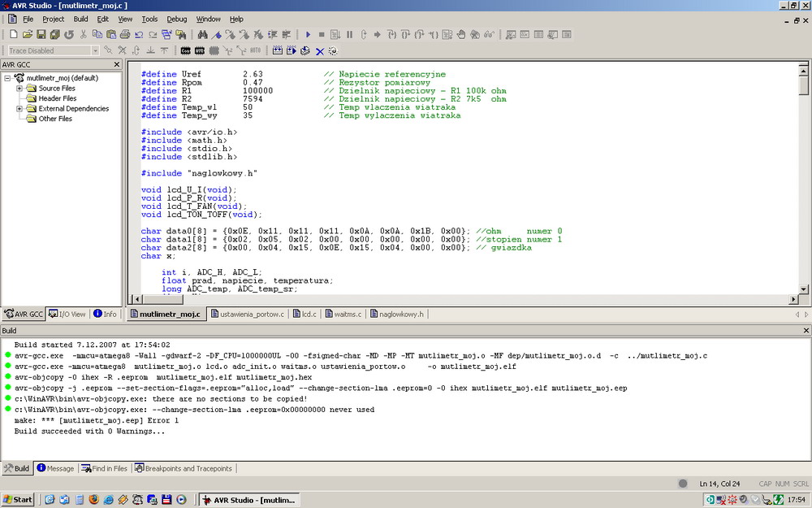
Task: Open project configuration options gear icon
Action: (x=333, y=50)
